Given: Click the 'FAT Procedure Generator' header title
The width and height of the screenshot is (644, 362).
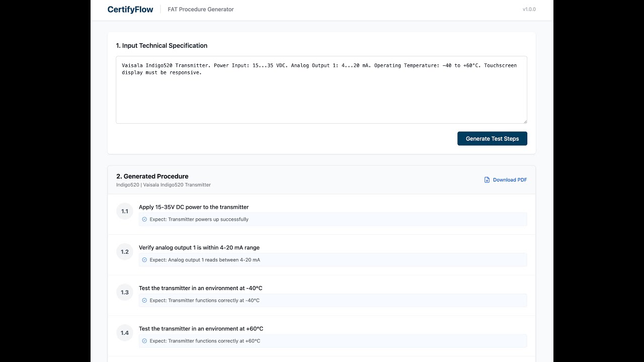Looking at the screenshot, I should tap(200, 9).
